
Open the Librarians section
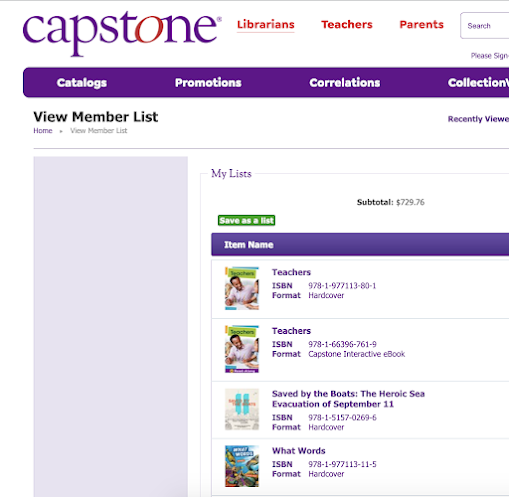click(x=266, y=24)
